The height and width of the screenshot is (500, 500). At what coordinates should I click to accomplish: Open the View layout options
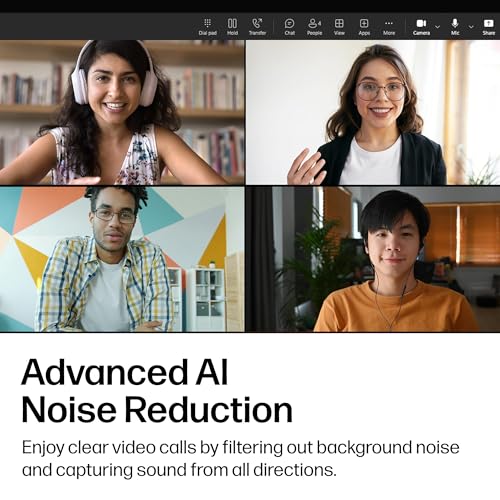(x=339, y=27)
